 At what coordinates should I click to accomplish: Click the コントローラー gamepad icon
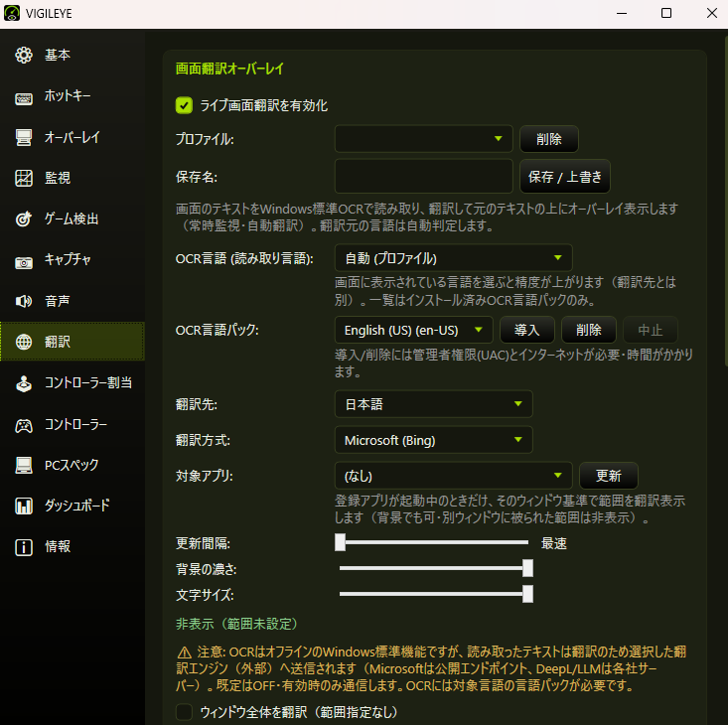coord(24,426)
